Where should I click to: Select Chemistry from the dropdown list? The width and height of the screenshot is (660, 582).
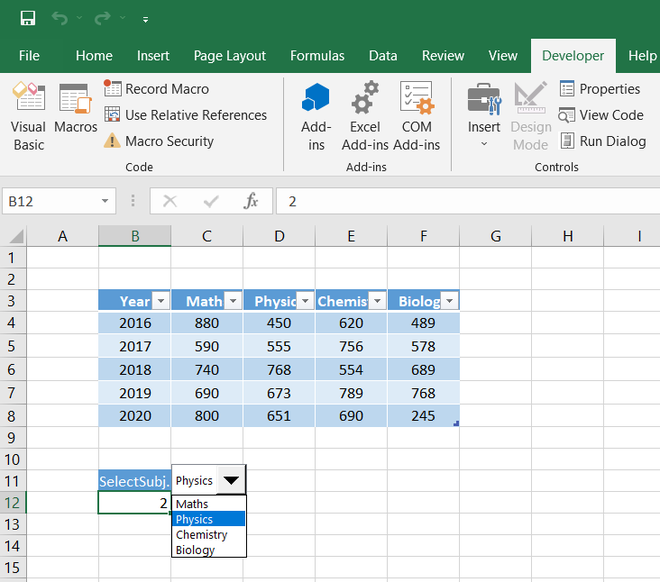[x=201, y=535]
